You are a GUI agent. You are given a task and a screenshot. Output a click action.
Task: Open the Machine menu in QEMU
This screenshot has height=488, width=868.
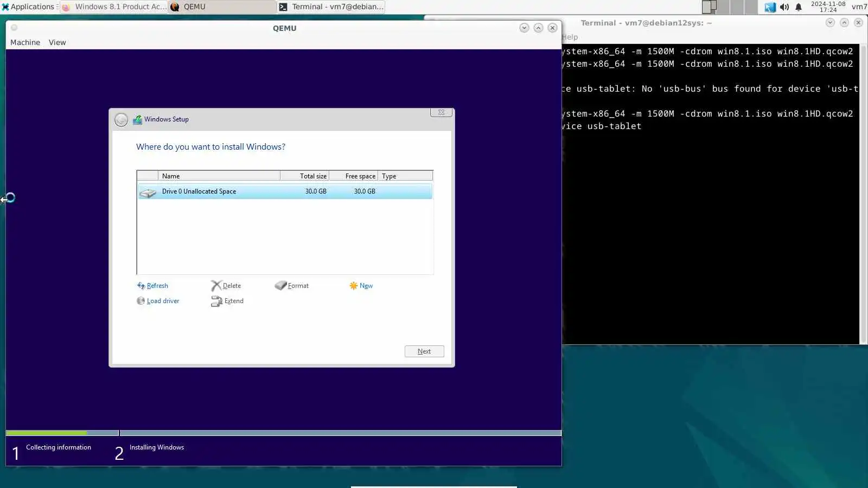click(25, 42)
